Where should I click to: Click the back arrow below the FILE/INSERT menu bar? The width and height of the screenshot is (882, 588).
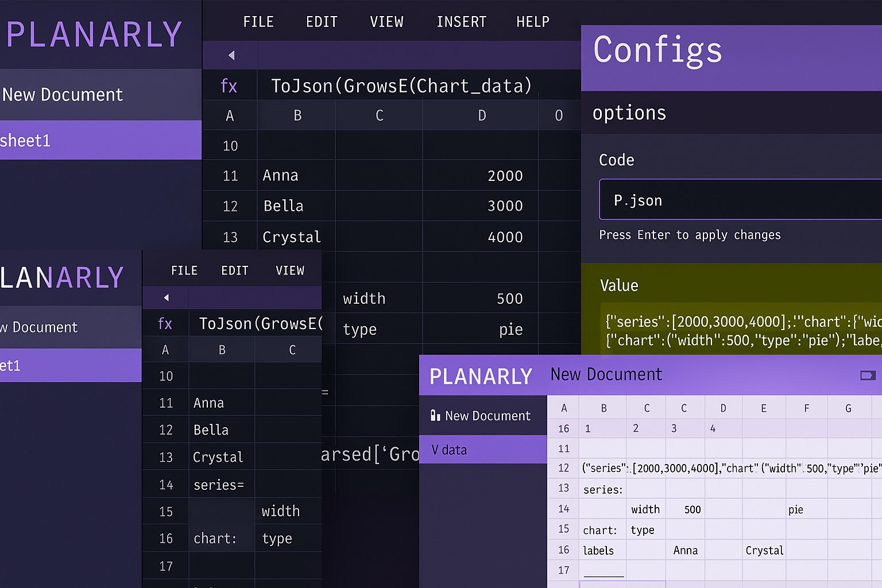[231, 55]
